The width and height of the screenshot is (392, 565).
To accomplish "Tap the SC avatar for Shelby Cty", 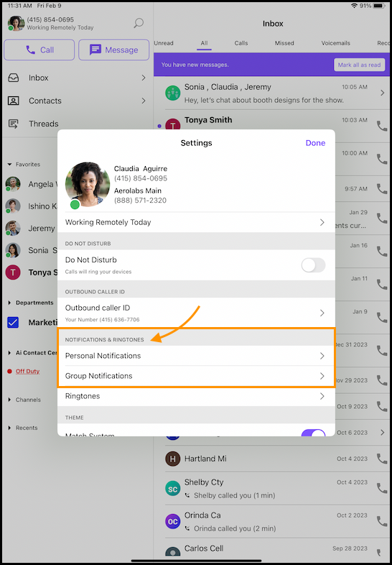I will [173, 488].
